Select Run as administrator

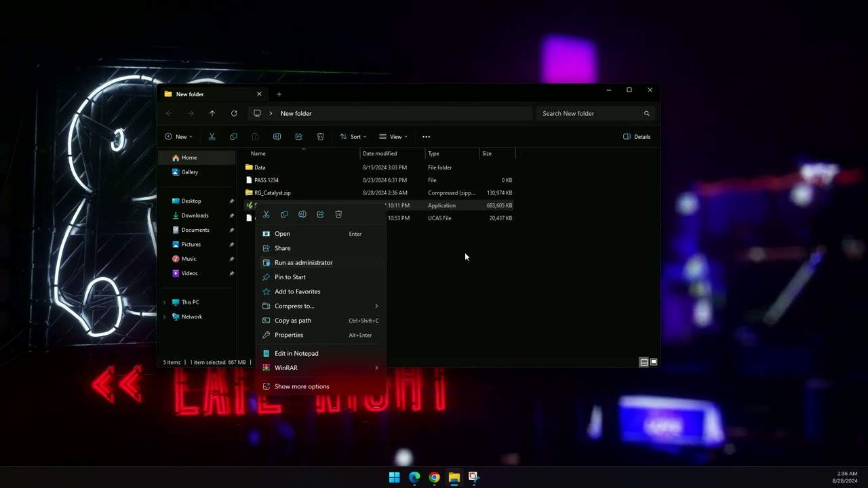321,262
